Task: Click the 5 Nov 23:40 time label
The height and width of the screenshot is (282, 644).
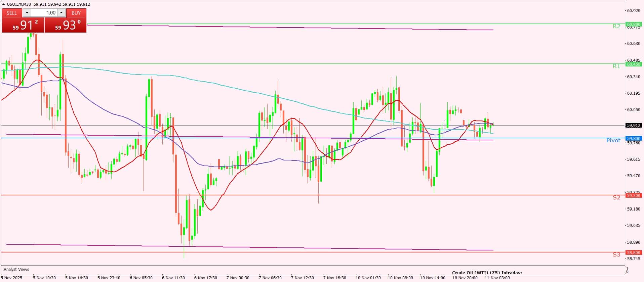Action: pos(109,278)
